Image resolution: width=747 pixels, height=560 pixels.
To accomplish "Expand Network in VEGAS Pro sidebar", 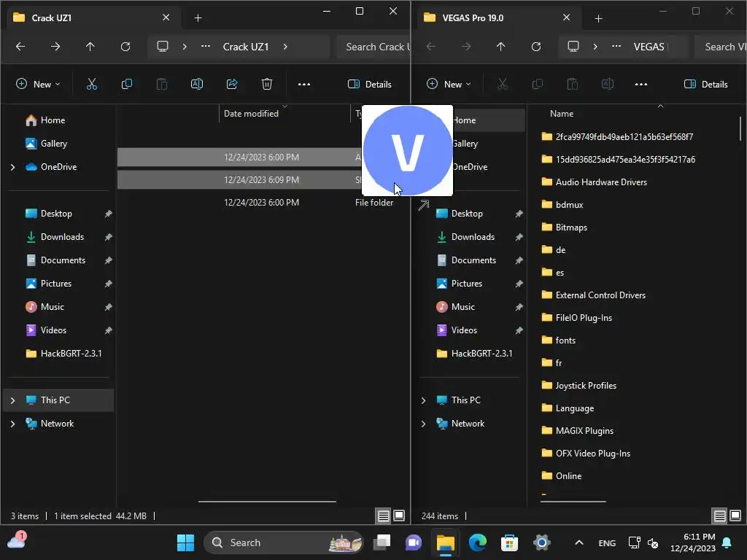I will pyautogui.click(x=424, y=424).
